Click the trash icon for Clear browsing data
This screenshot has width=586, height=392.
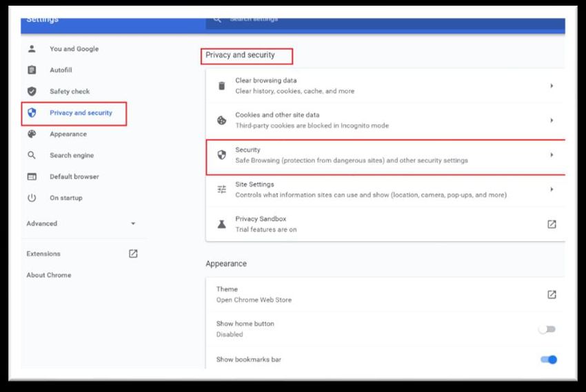tap(221, 86)
